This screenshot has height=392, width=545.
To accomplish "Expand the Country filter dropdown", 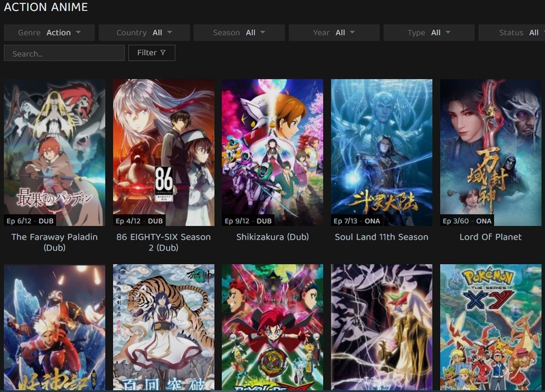I will point(144,33).
